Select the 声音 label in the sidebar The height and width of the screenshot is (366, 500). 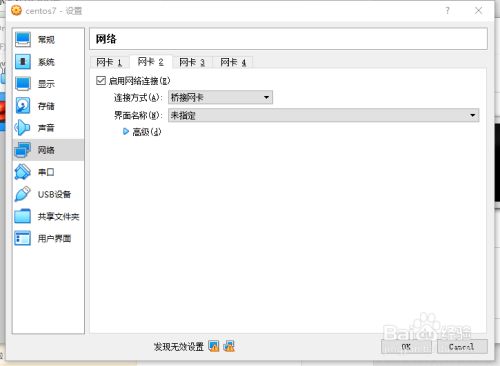(x=46, y=128)
